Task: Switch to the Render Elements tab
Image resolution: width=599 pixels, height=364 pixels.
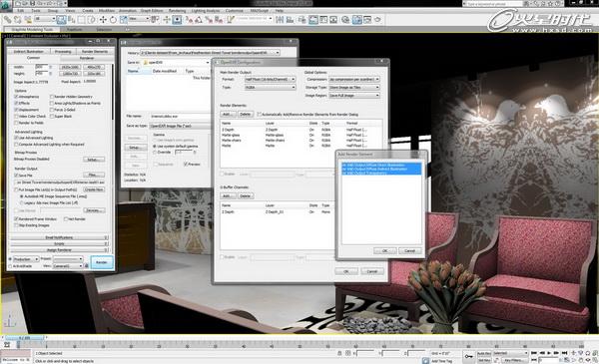Action: [95, 52]
